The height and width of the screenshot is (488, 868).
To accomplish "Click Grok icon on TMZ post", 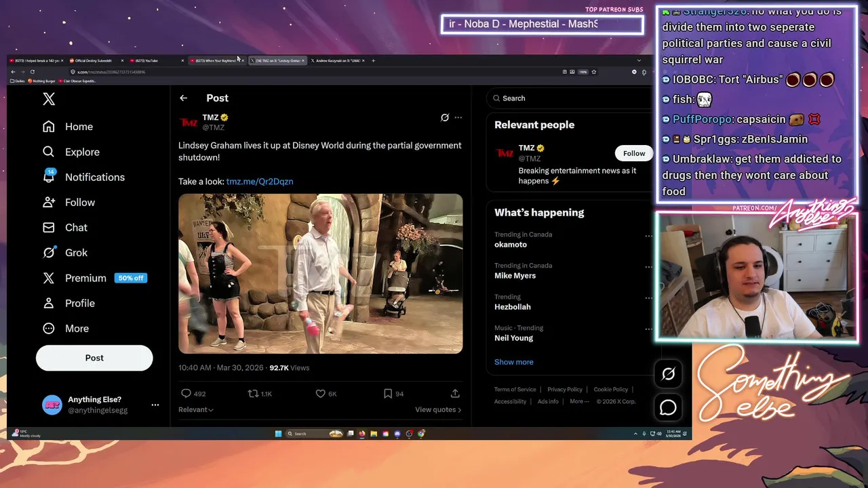I will (445, 117).
